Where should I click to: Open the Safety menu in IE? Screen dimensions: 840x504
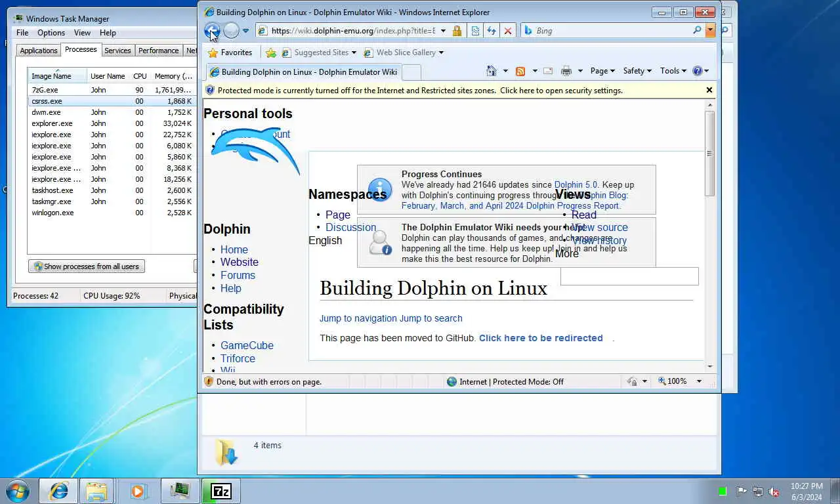tap(637, 71)
